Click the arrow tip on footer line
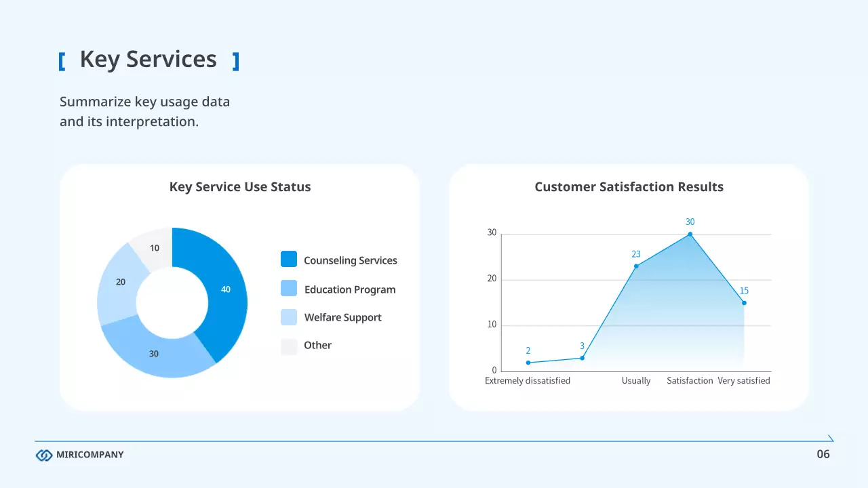The width and height of the screenshot is (868, 488). 831,439
